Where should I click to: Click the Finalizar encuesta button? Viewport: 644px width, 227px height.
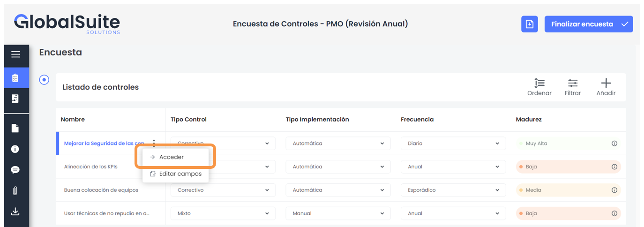point(588,24)
